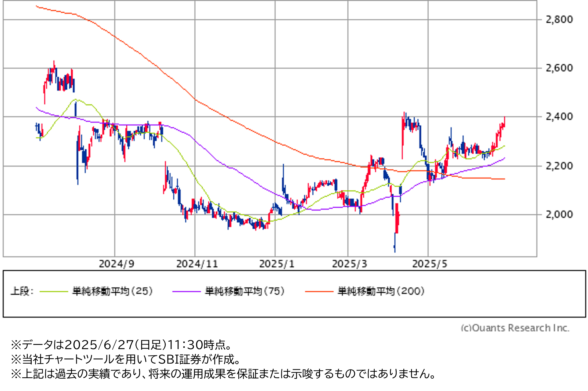Click the green 25-day moving average legend line

click(x=54, y=291)
